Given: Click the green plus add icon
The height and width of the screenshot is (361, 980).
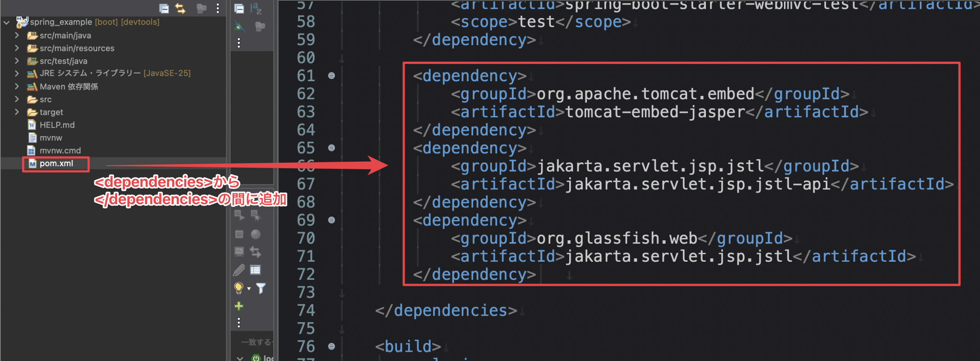Looking at the screenshot, I should pos(238,306).
